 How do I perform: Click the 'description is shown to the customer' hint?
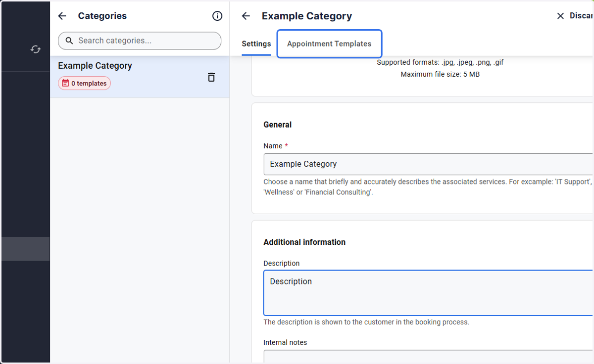point(366,322)
